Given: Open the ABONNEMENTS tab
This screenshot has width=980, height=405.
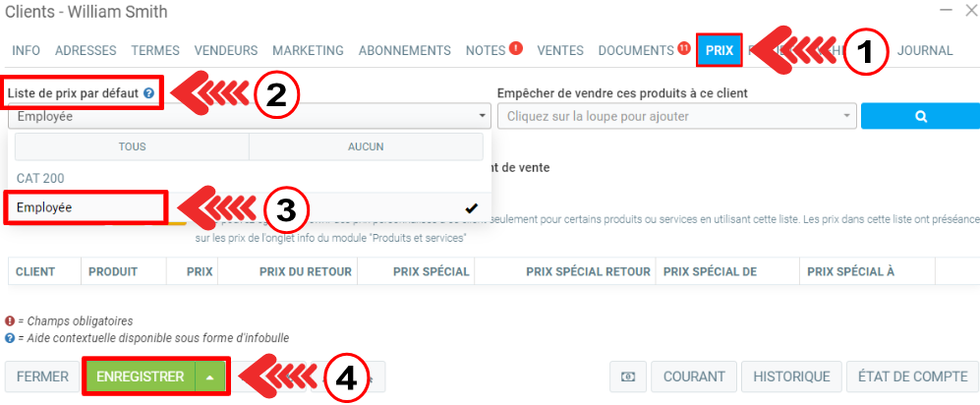Looking at the screenshot, I should point(404,50).
